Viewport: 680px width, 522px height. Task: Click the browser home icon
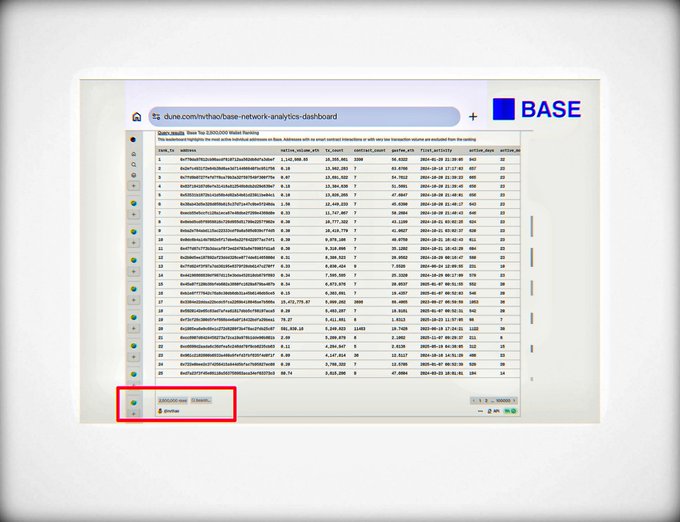click(137, 117)
